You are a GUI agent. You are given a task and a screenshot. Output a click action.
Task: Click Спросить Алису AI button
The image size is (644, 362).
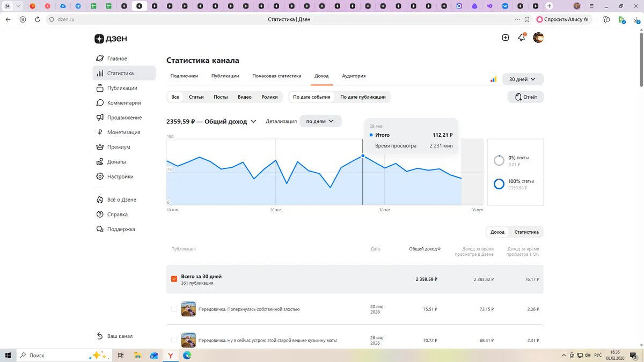(x=562, y=19)
